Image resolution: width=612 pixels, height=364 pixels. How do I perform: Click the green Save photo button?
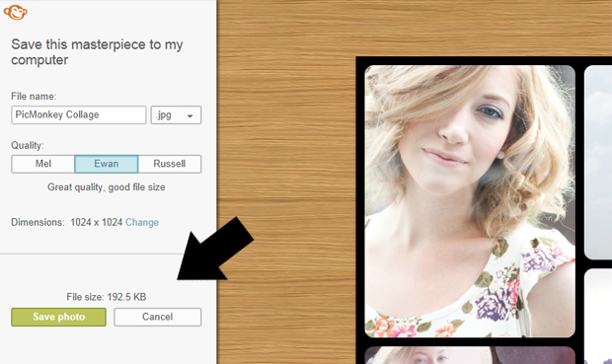pos(58,317)
